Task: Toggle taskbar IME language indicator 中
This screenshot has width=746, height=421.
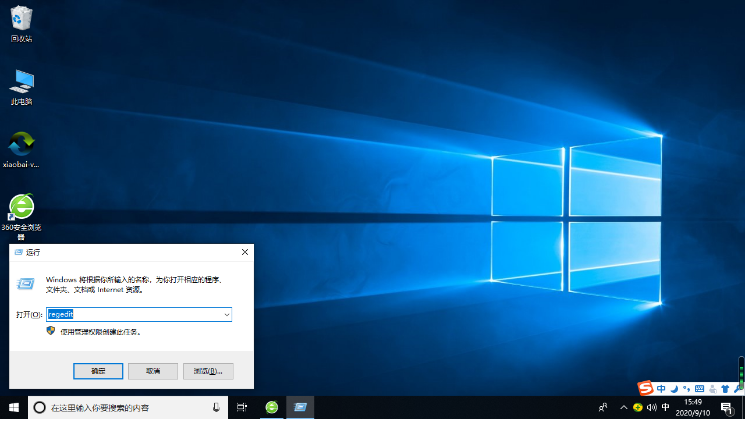Action: pyautogui.click(x=665, y=408)
